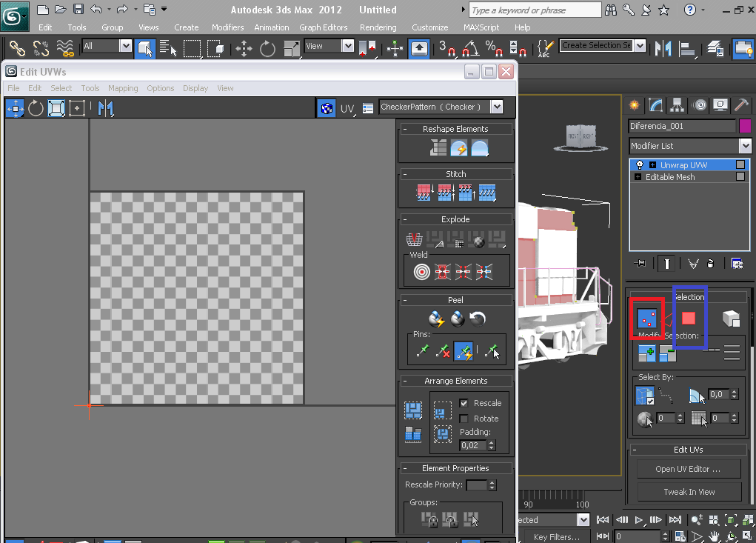Select the Move tool in Edit UVWs toolbar

pyautogui.click(x=15, y=108)
